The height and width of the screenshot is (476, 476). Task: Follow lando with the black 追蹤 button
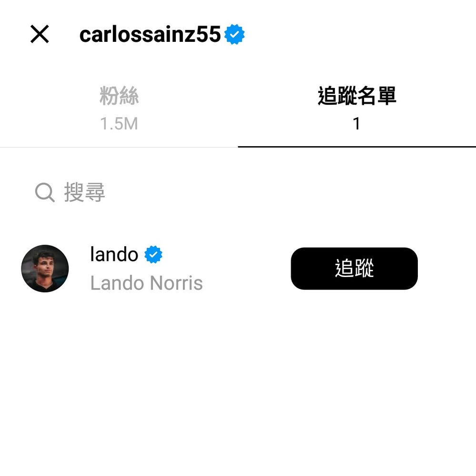coord(354,268)
